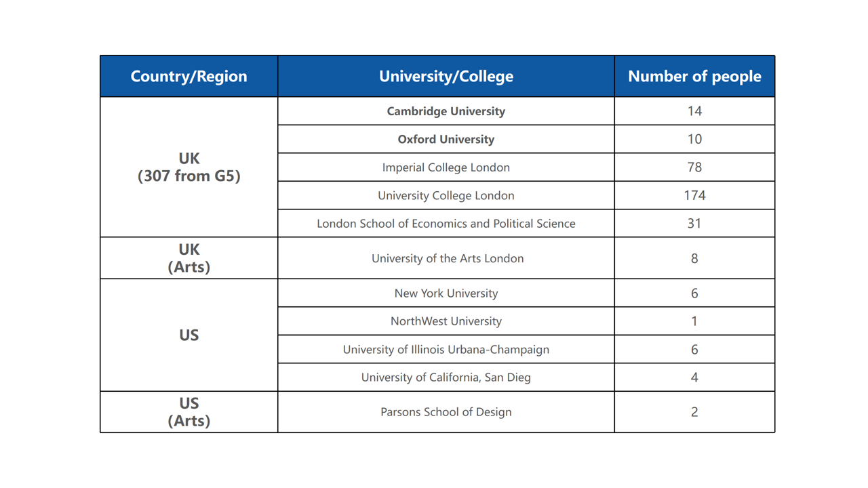The height and width of the screenshot is (488, 868).
Task: Click the New York University cell
Action: pos(446,293)
